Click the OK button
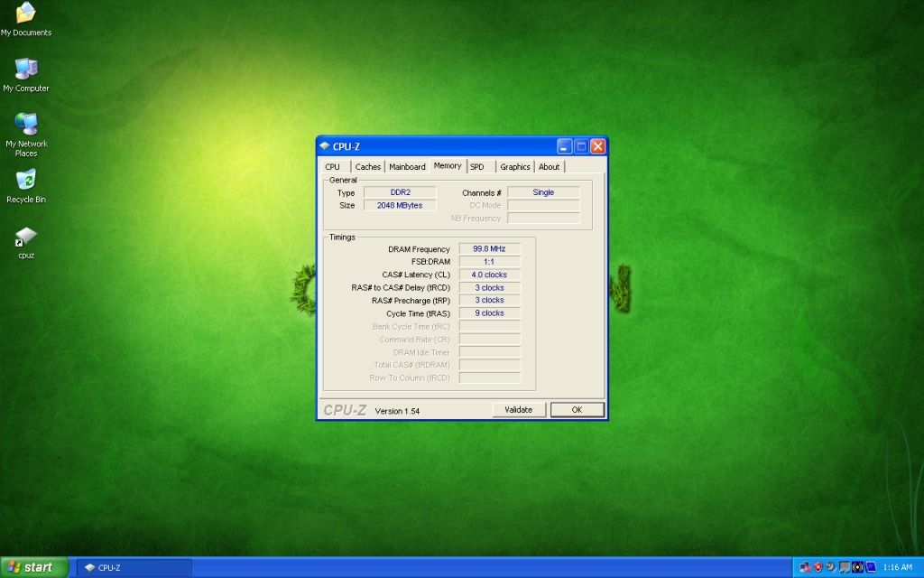 coord(577,410)
